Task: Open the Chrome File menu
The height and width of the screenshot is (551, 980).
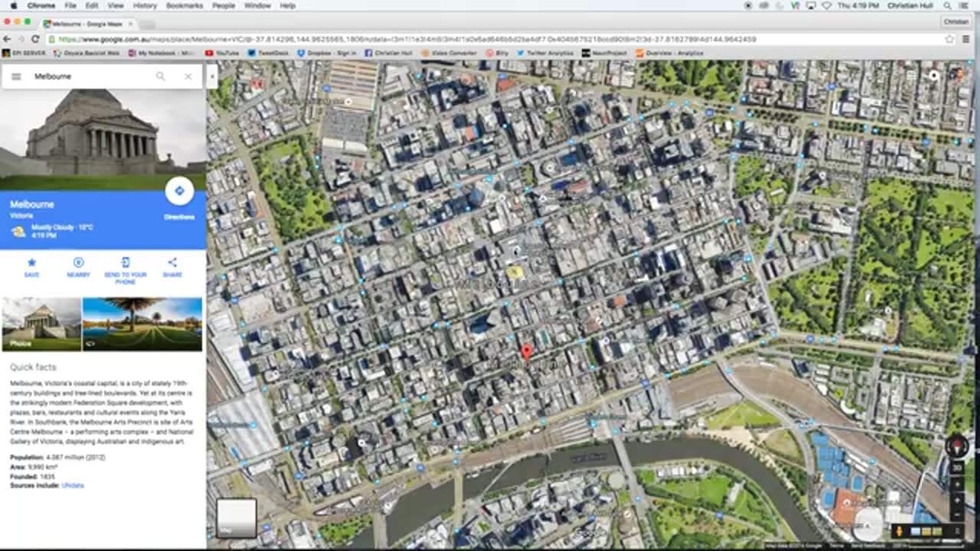Action: click(x=70, y=5)
